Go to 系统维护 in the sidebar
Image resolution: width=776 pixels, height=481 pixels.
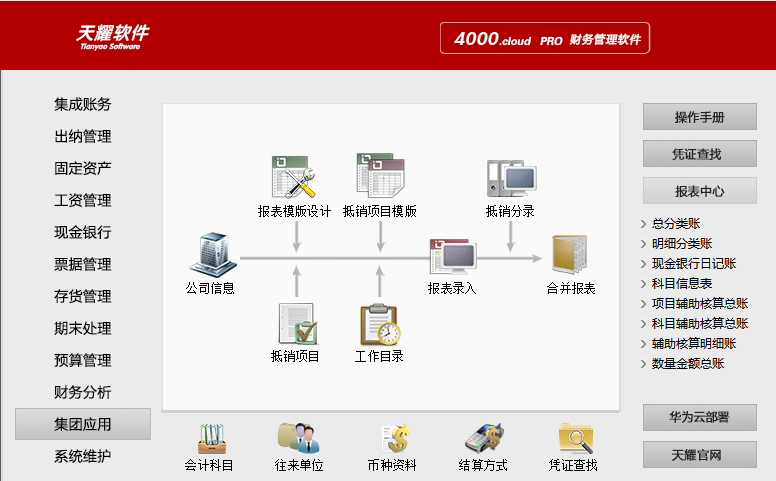[x=83, y=456]
